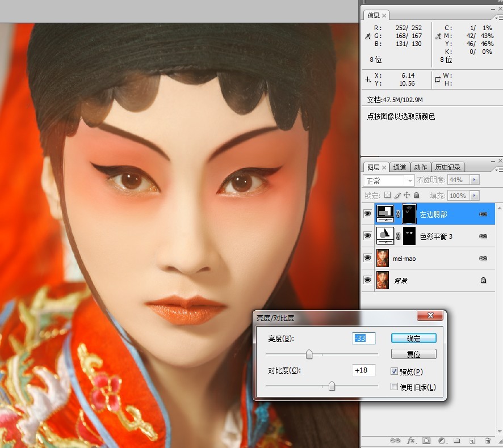Switch to the 历史记录 tab
This screenshot has height=448, width=503.
click(448, 167)
